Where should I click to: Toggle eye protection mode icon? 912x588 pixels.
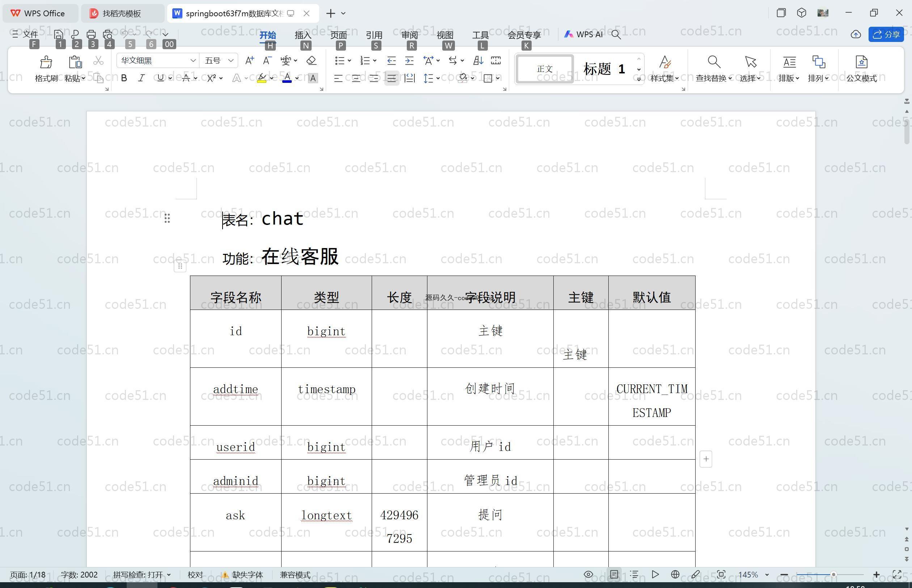(588, 574)
